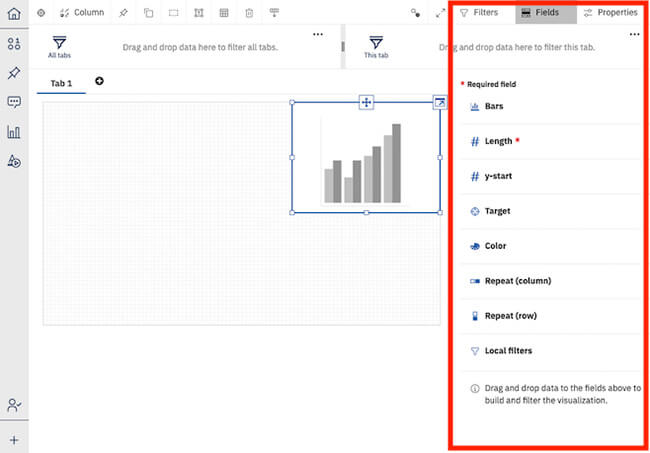Select the column chart placeholder thumbnail
Image resolution: width=650 pixels, height=453 pixels.
point(363,162)
